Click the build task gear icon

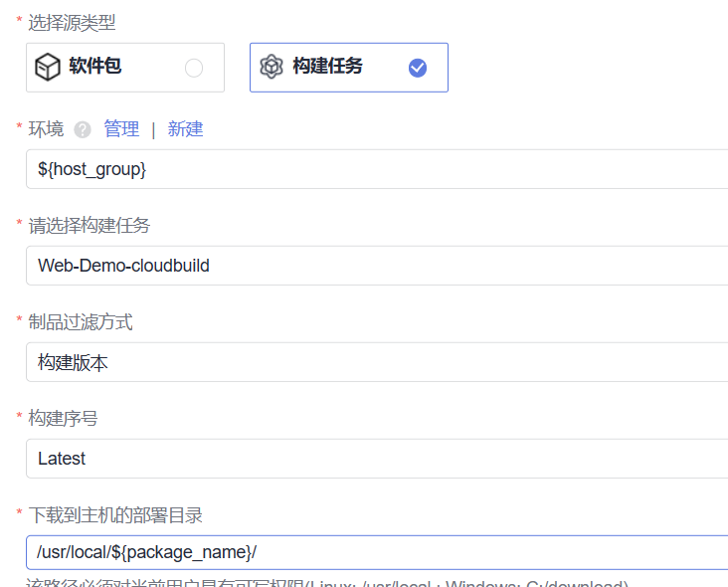[x=272, y=67]
